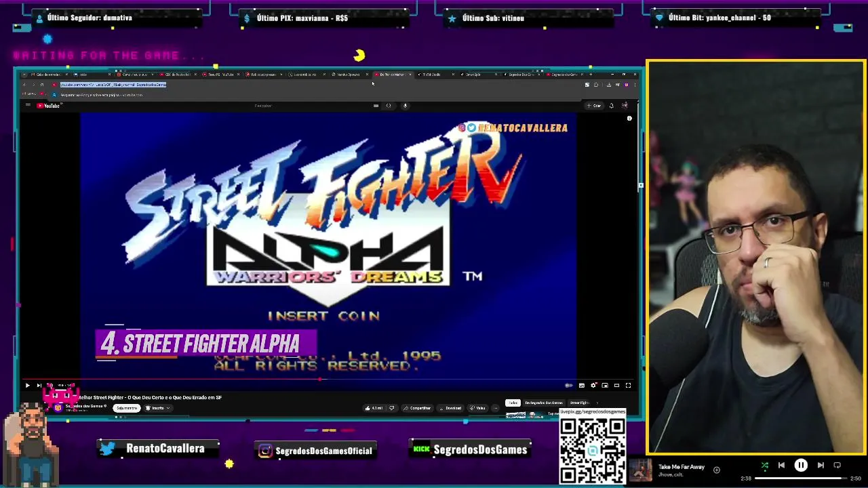Open more actions menu under the video
This screenshot has width=868, height=488.
(496, 408)
